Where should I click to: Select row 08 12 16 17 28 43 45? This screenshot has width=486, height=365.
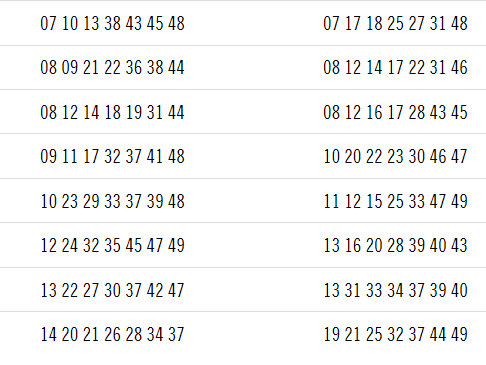pyautogui.click(x=395, y=112)
